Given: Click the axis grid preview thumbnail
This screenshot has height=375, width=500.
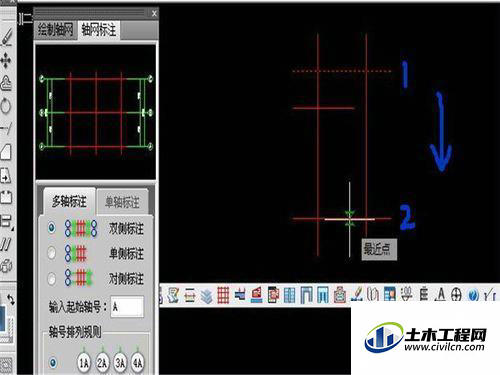Looking at the screenshot, I should pos(96,112).
